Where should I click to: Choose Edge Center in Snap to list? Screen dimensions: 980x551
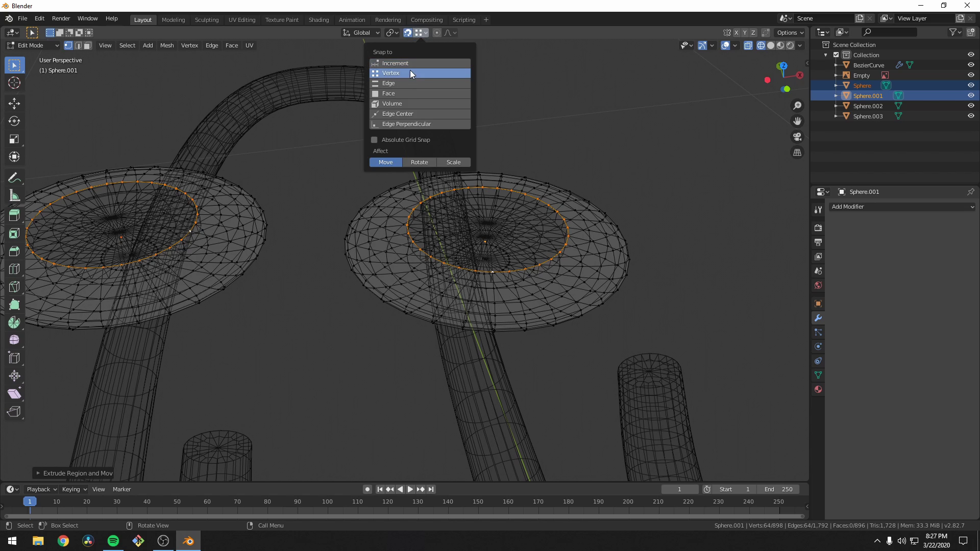click(420, 114)
